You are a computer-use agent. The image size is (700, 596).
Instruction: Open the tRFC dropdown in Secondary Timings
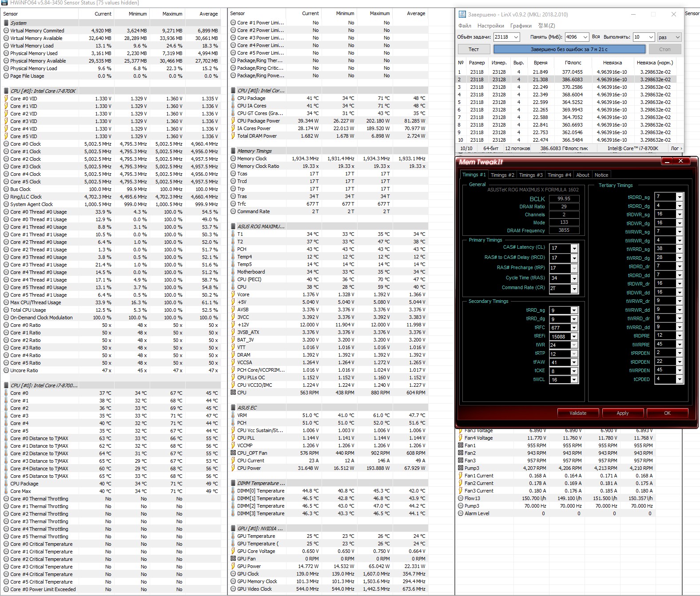click(574, 328)
